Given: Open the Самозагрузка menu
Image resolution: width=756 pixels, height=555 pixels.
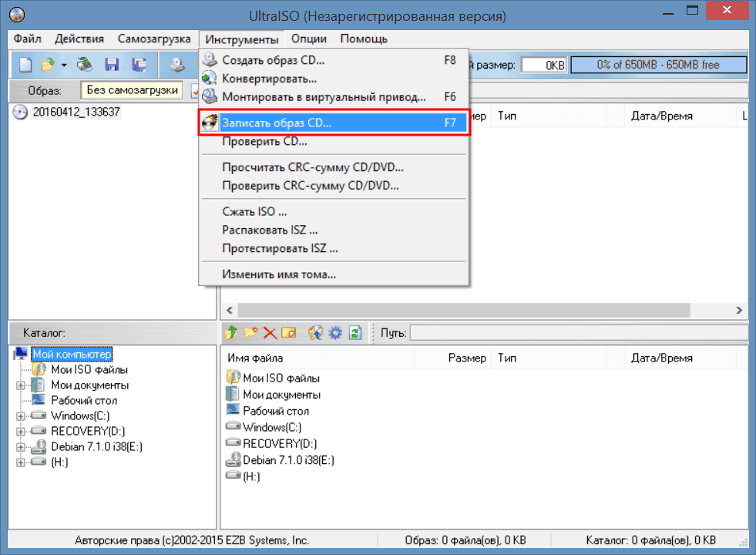Looking at the screenshot, I should pyautogui.click(x=154, y=39).
